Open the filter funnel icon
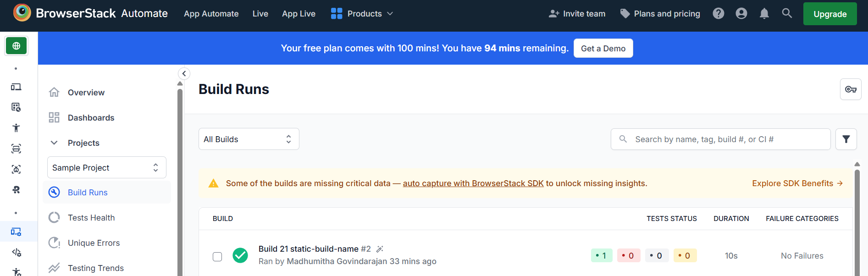The height and width of the screenshot is (276, 868). [x=846, y=139]
